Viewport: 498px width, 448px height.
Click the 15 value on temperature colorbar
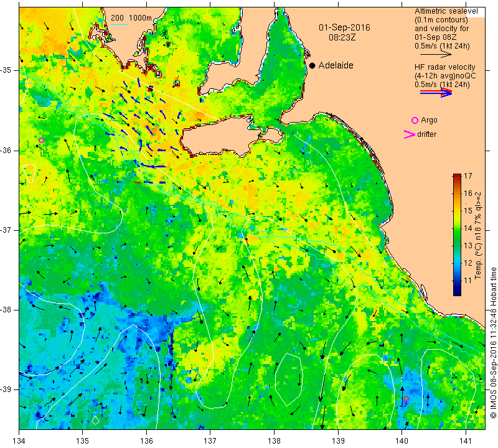point(468,211)
